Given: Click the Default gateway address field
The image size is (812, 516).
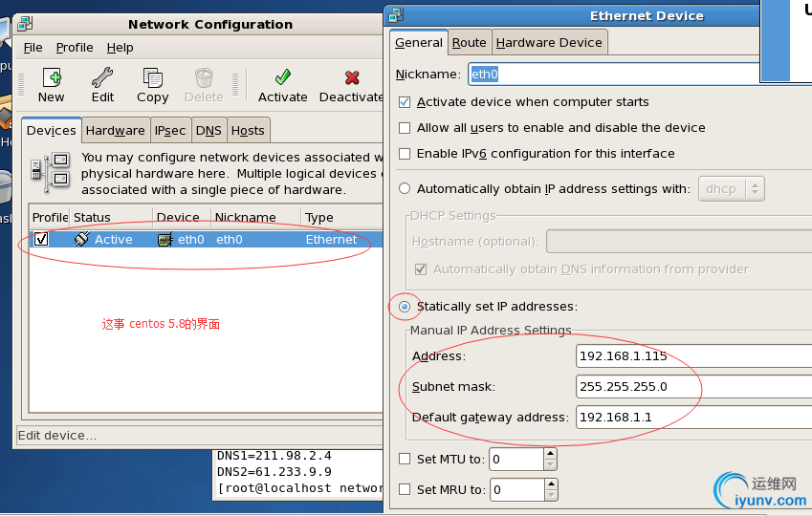Looking at the screenshot, I should [x=694, y=418].
